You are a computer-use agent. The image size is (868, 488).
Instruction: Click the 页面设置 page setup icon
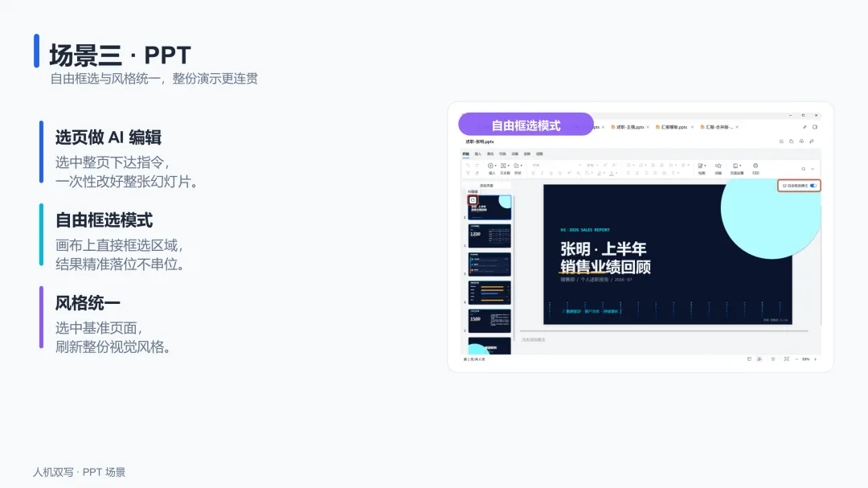click(735, 166)
